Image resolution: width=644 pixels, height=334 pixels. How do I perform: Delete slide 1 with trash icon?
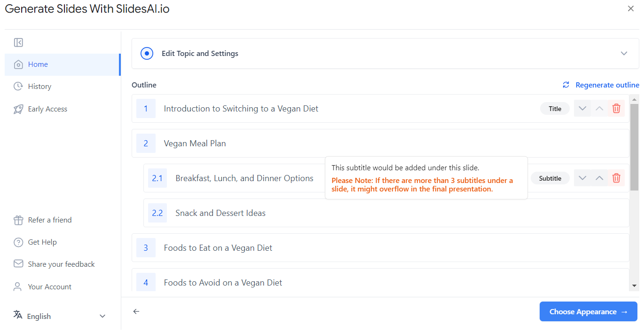616,109
